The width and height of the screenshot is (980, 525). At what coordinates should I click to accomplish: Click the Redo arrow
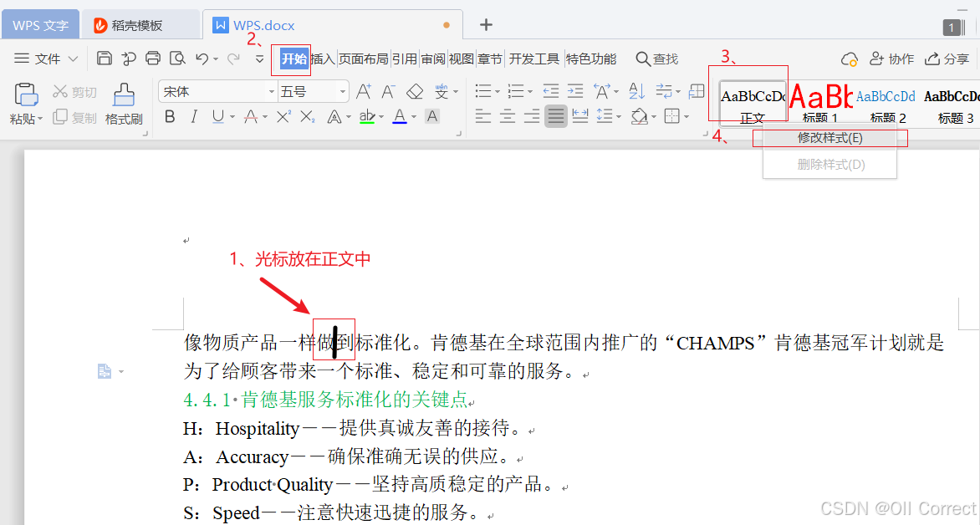(x=234, y=59)
